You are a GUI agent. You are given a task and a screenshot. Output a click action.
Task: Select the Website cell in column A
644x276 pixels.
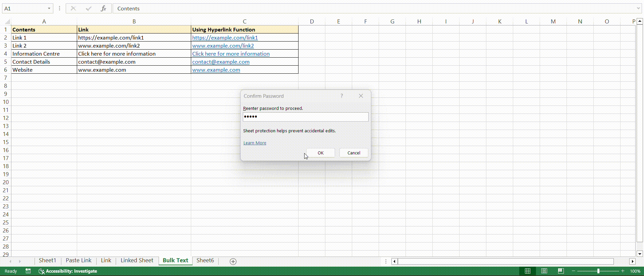(x=44, y=70)
